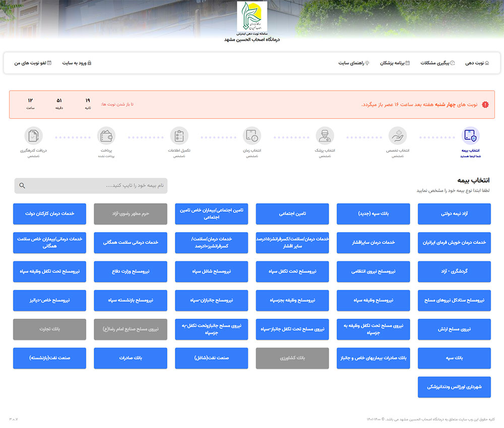
Task: Select the انتخاب بیمه step icon
Action: coord(471,136)
